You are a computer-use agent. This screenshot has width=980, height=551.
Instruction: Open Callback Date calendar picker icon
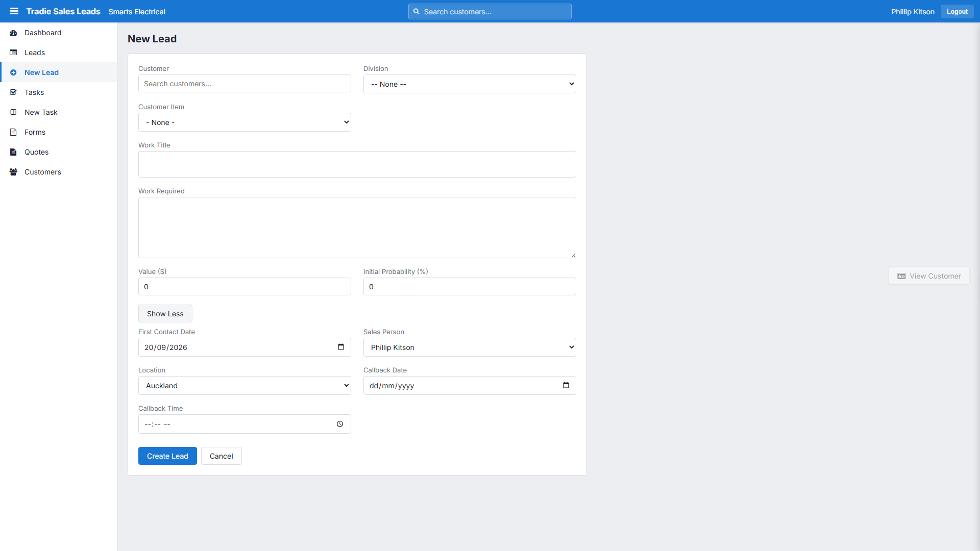click(566, 385)
